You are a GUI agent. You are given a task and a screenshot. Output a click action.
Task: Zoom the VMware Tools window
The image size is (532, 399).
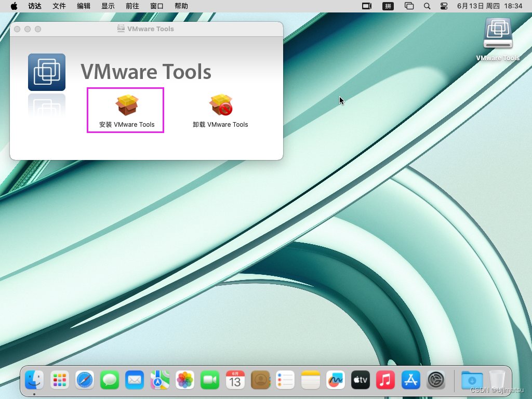(38, 29)
